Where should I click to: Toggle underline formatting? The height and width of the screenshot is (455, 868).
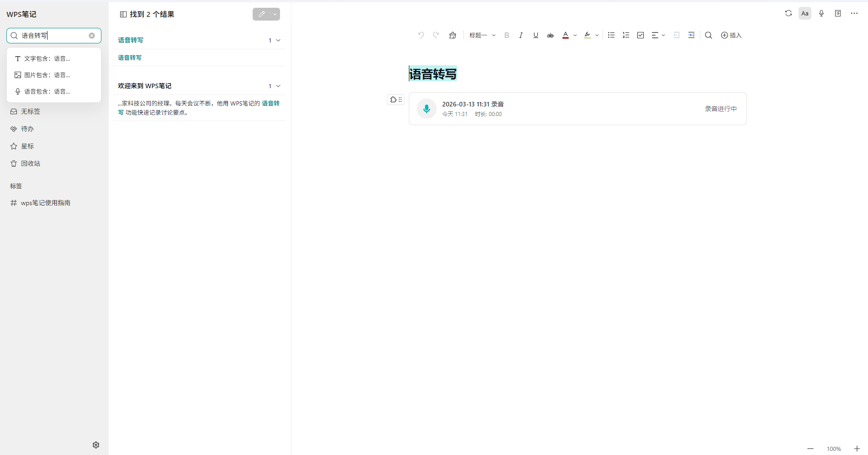[x=536, y=35]
